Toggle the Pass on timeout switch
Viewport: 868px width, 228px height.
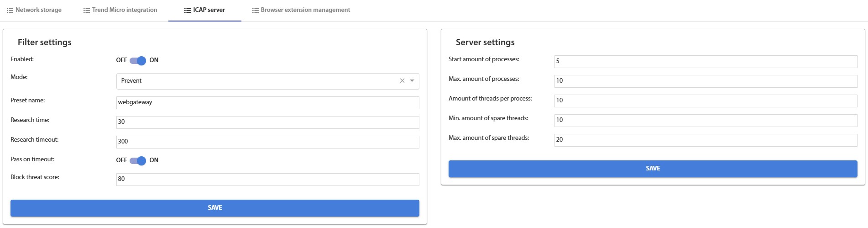click(x=137, y=160)
